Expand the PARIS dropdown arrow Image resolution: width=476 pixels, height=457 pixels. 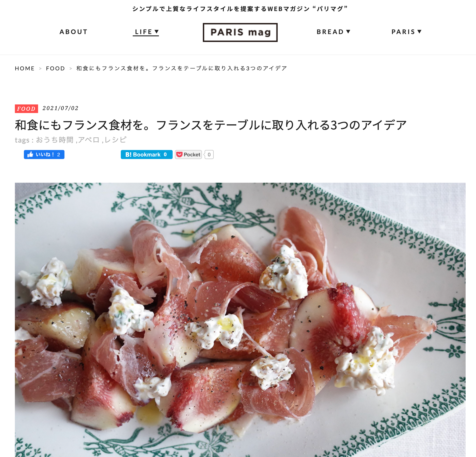pos(419,32)
